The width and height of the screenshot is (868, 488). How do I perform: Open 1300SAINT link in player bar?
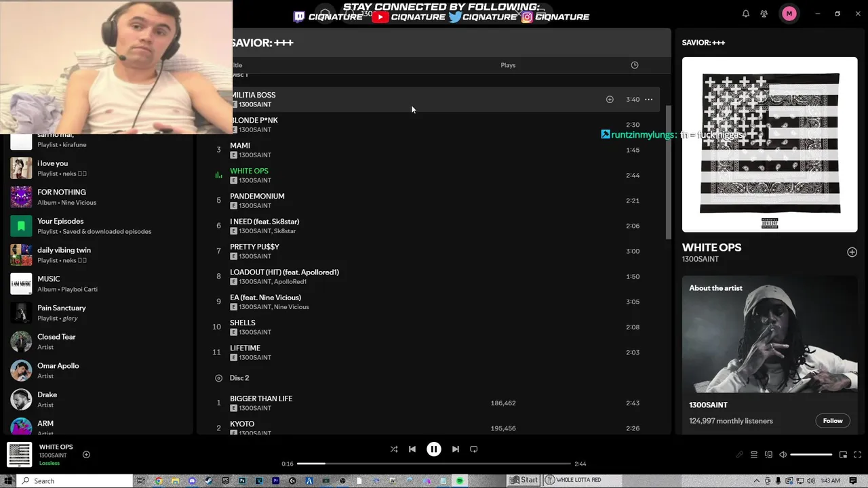53,455
